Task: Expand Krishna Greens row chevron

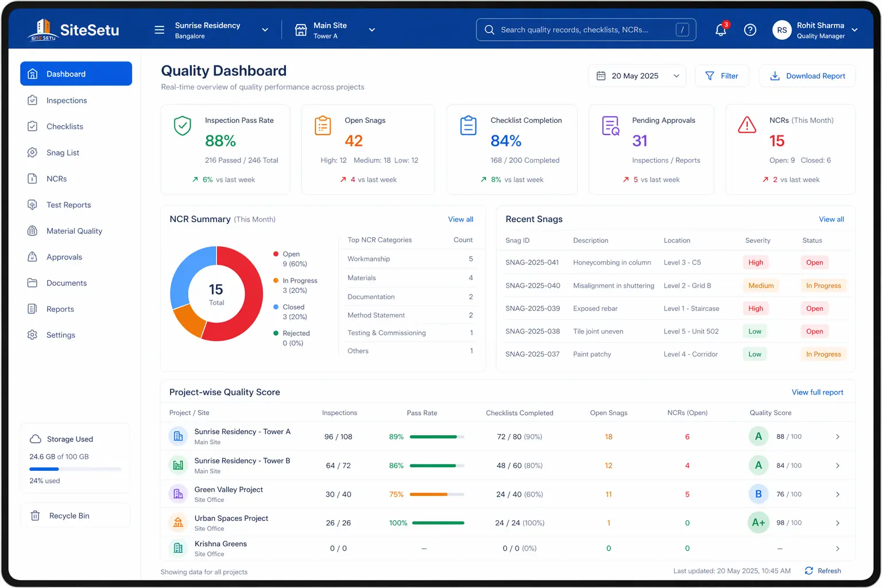Action: (838, 549)
